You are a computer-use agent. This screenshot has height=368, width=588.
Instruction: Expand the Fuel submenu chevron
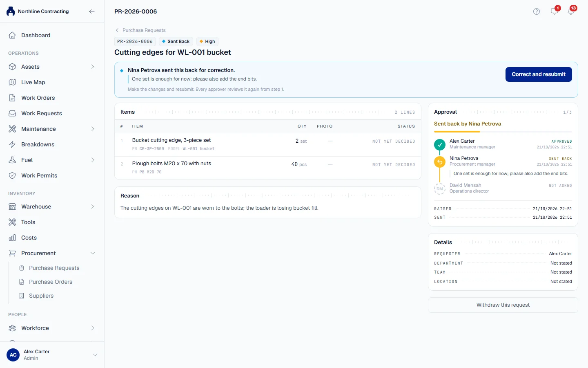coord(93,160)
